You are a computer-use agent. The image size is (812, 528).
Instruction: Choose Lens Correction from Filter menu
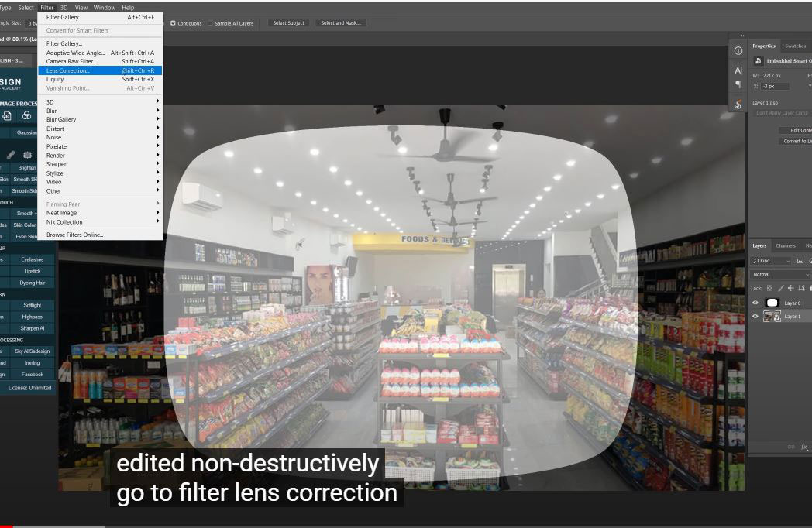[100, 70]
